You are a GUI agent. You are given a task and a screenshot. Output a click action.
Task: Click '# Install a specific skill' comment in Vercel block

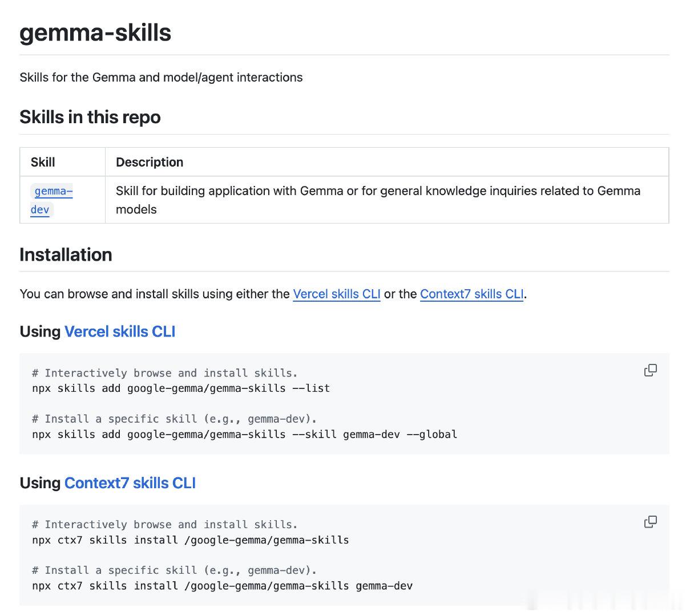pyautogui.click(x=174, y=419)
